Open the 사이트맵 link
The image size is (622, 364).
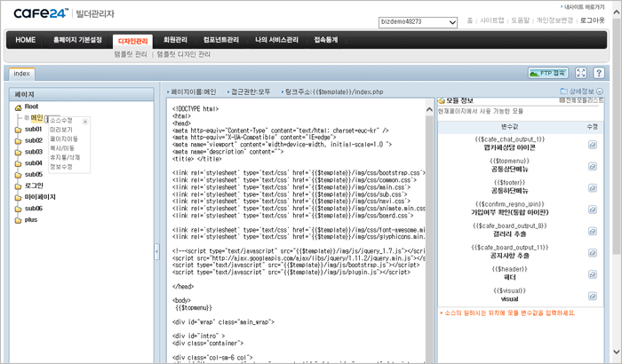pyautogui.click(x=492, y=20)
